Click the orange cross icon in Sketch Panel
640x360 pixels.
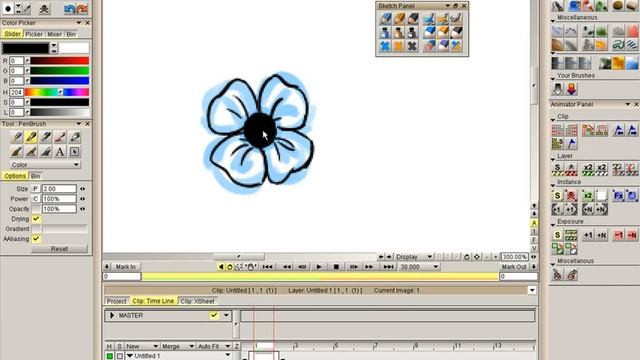click(399, 46)
